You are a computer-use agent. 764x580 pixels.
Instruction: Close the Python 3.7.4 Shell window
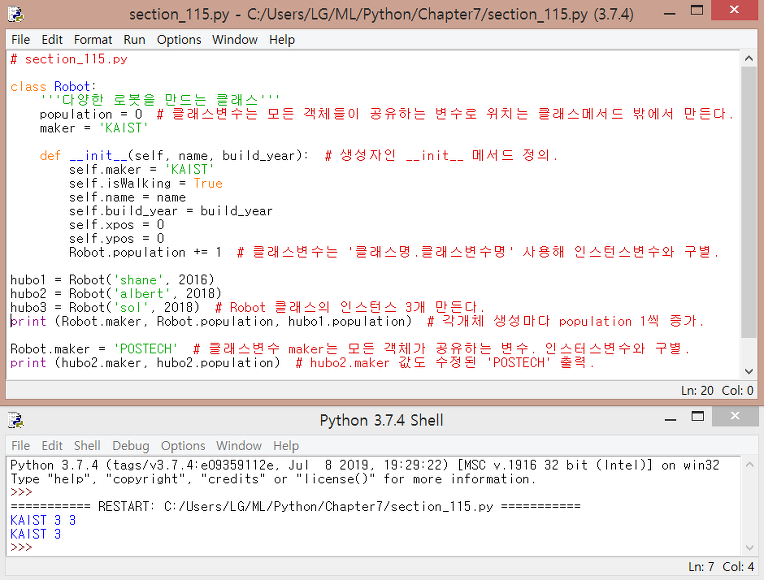[735, 416]
